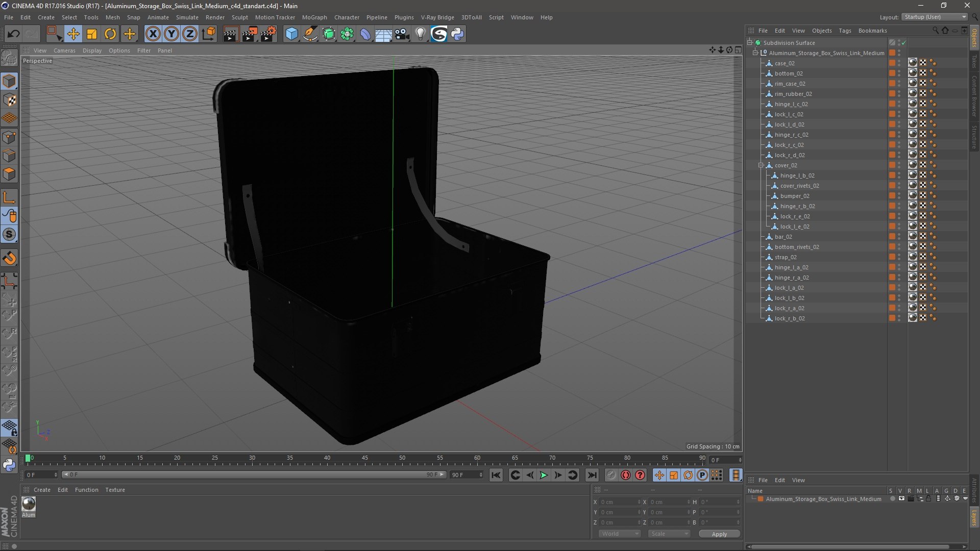Toggle Subdivision Surface enable checkmark
This screenshot has height=551, width=980.
pos(903,43)
